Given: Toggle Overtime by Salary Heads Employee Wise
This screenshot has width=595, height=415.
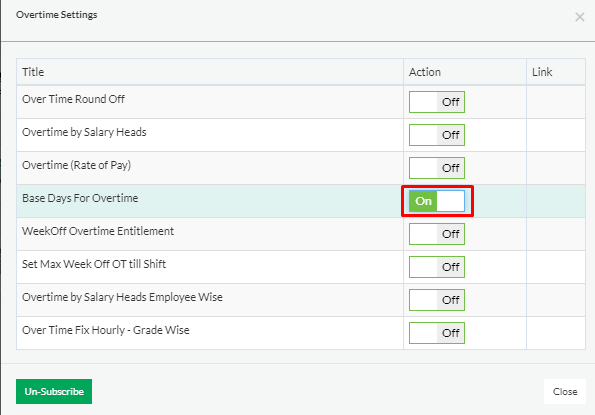Looking at the screenshot, I should [x=437, y=300].
